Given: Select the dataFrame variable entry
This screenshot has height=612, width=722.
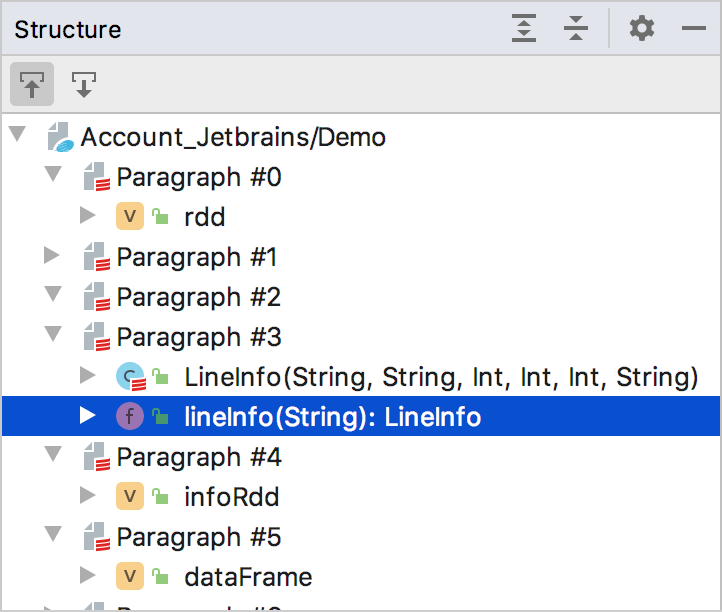Looking at the screenshot, I should pos(248,577).
